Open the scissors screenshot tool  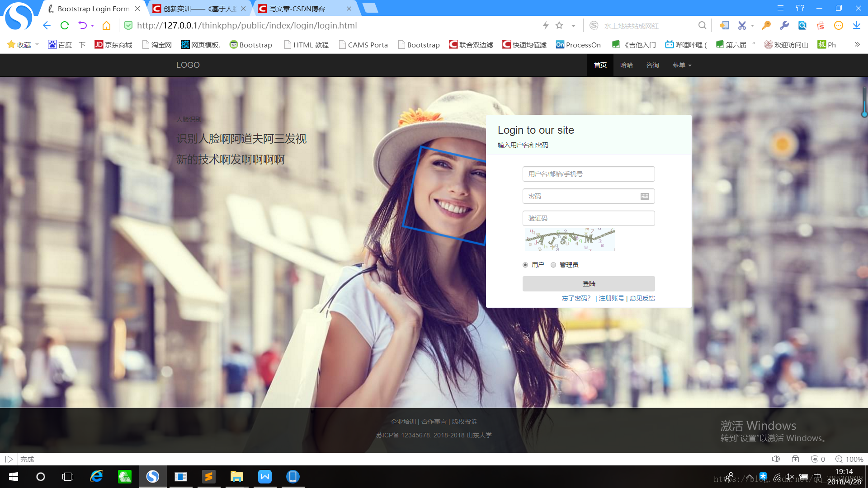tap(742, 25)
